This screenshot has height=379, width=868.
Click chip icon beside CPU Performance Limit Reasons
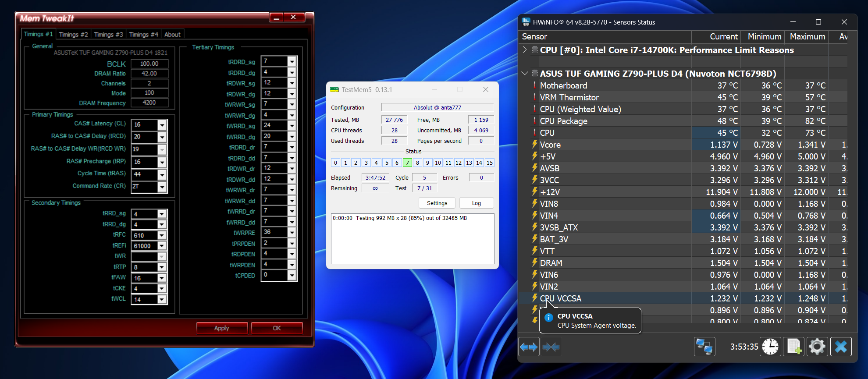(x=535, y=50)
